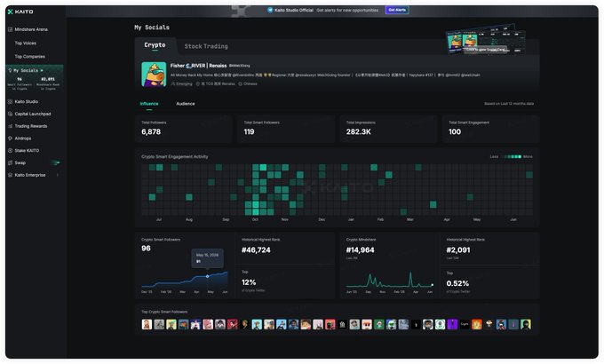Viewport: 604px width, 364px height.
Task: Click the Capital Launchpad sidebar icon
Action: click(11, 114)
